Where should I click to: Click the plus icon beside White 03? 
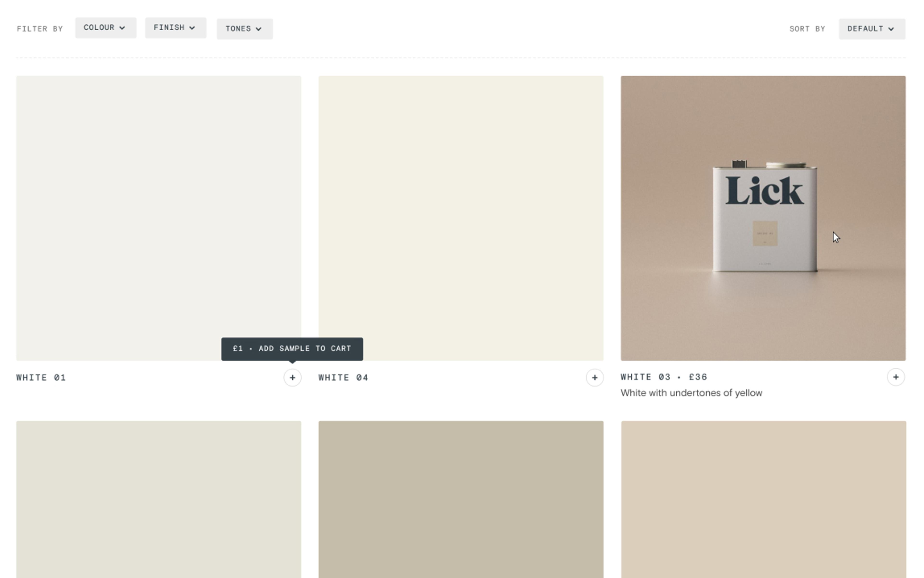[896, 377]
